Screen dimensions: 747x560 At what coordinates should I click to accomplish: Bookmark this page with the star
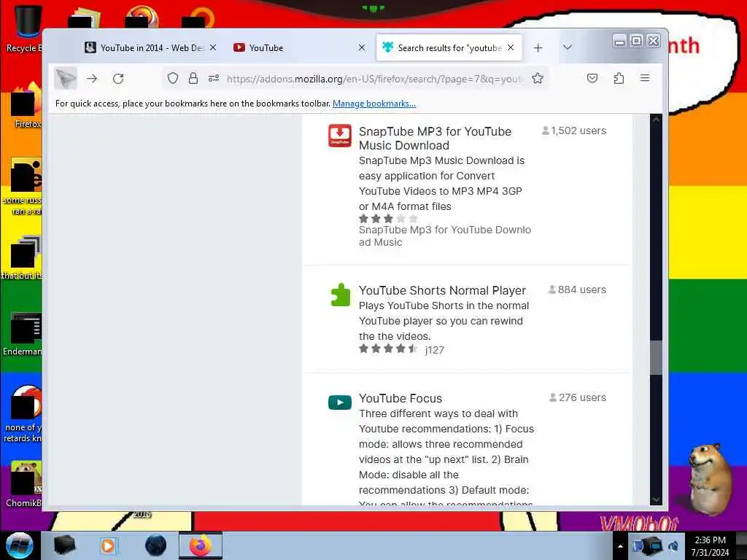538,78
